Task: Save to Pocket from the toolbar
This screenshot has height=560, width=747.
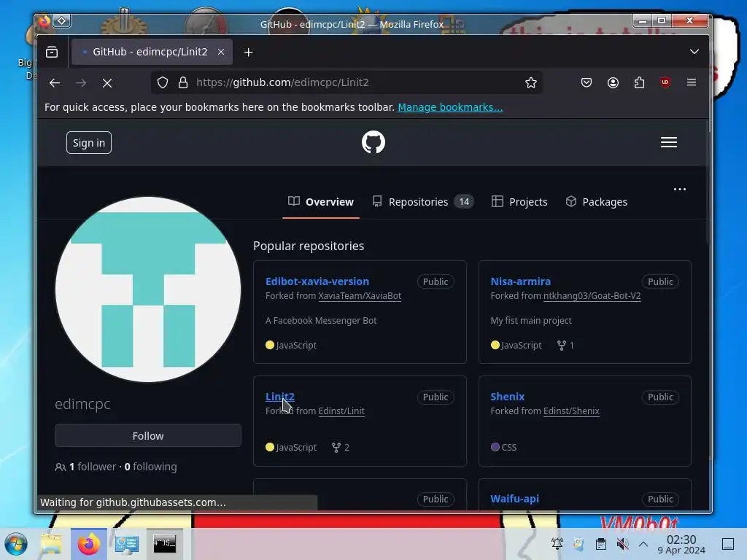Action: [x=587, y=82]
